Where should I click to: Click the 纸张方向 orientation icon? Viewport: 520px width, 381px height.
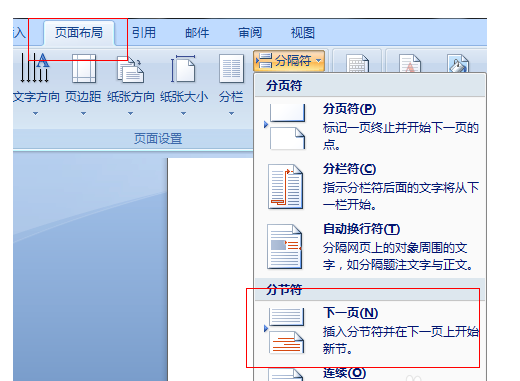[130, 69]
